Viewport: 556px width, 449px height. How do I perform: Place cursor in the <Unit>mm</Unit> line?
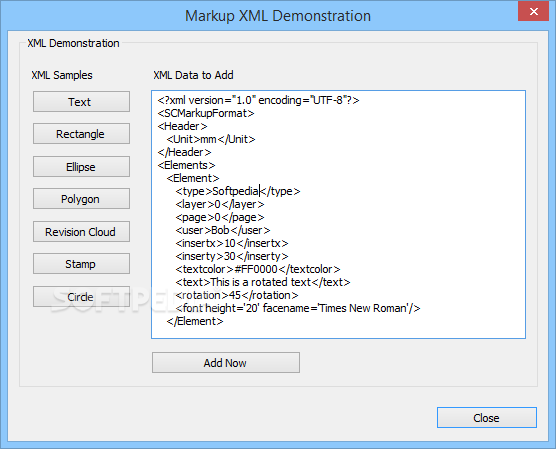click(x=211, y=139)
